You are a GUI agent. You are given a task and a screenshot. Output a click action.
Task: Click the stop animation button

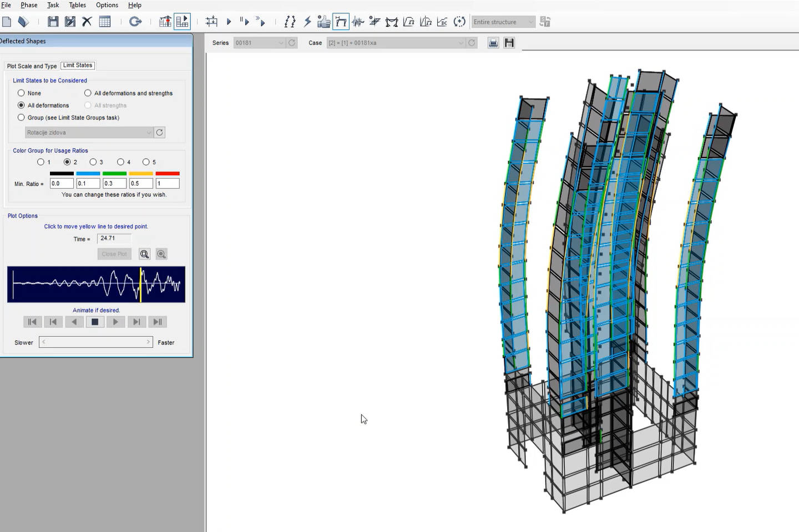pyautogui.click(x=95, y=322)
